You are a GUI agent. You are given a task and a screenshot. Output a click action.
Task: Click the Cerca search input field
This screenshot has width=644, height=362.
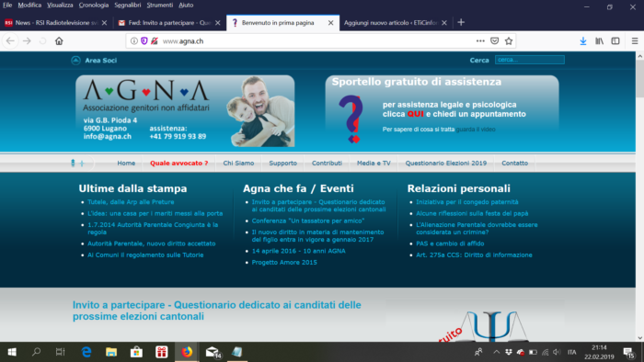tap(529, 60)
